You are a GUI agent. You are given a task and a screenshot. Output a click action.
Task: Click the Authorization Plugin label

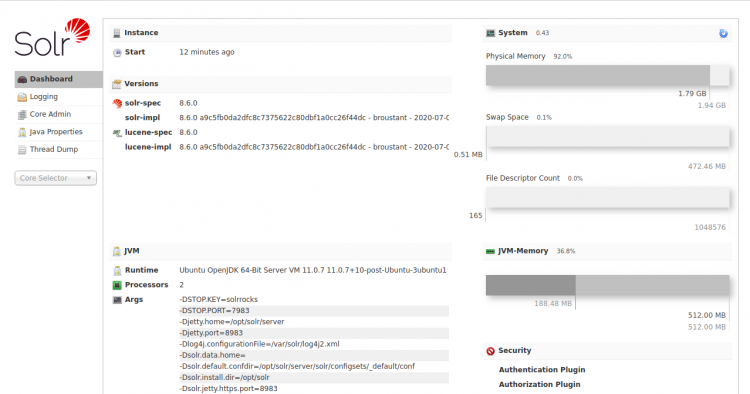(540, 384)
